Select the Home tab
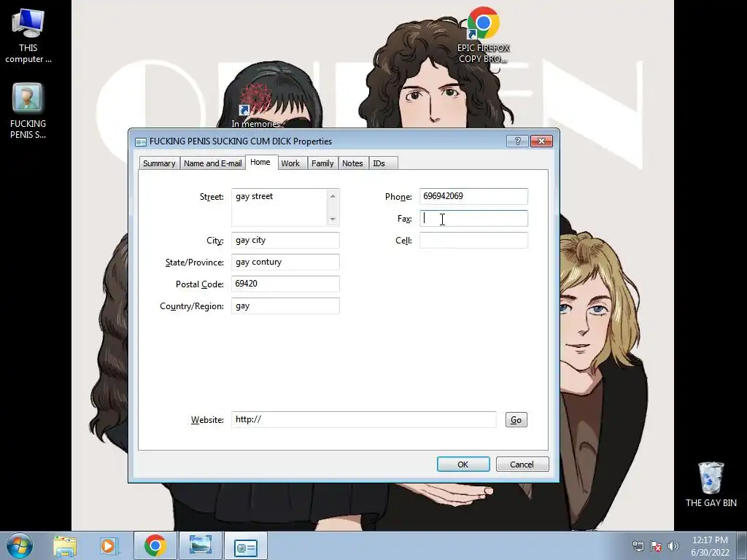747x560 pixels. click(260, 162)
